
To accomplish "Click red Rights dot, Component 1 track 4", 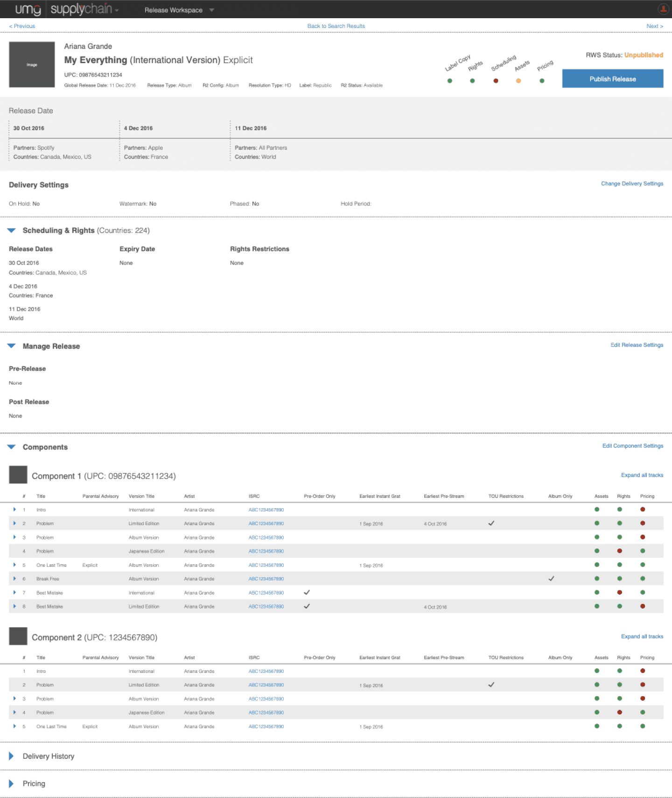I will 620,551.
